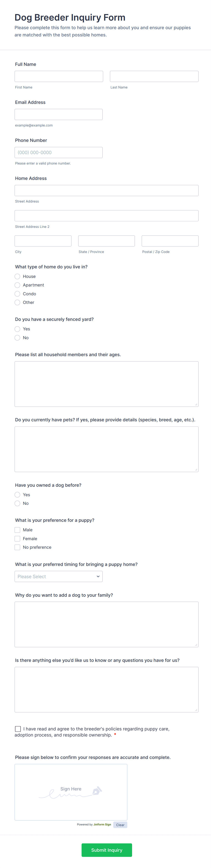Tick the No preference checkbox
This screenshot has height=868, width=211.
[17, 548]
